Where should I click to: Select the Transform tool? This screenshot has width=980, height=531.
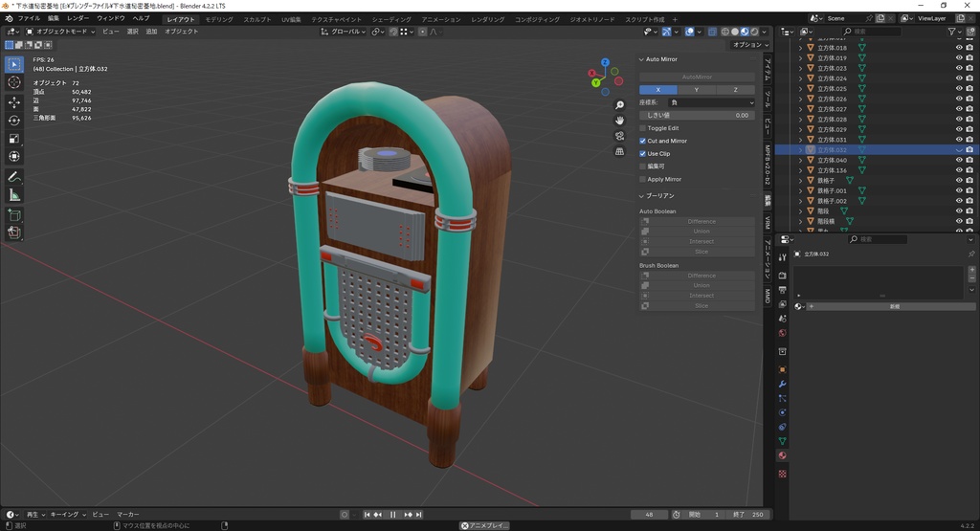tap(13, 157)
